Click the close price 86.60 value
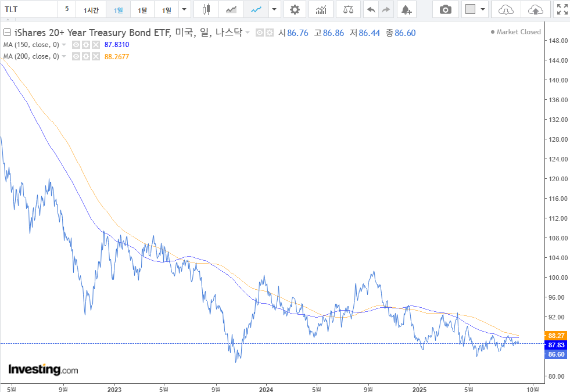This screenshot has height=392, width=570. coord(405,33)
